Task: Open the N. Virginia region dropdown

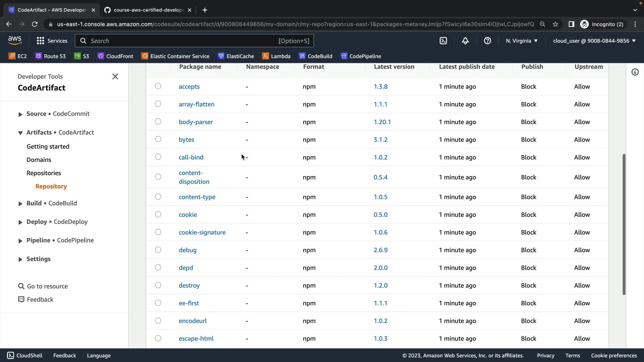Action: pyautogui.click(x=522, y=41)
